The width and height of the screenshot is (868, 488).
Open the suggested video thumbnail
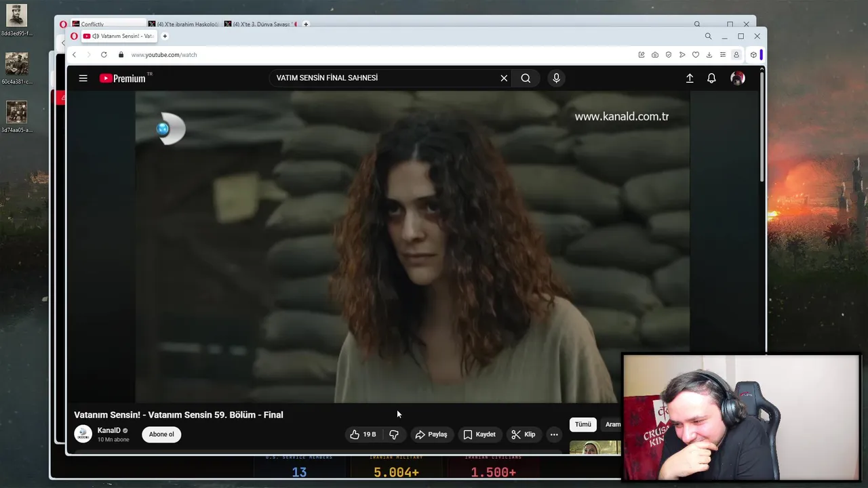coord(595,447)
